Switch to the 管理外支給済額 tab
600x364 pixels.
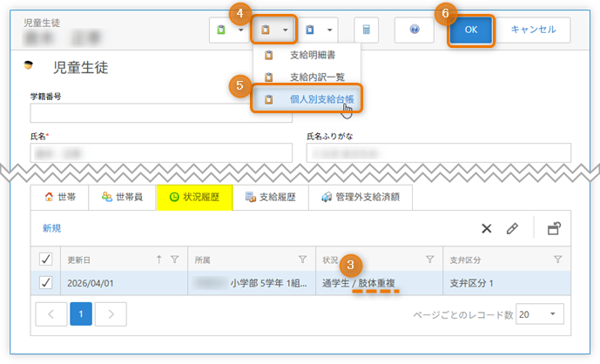pyautogui.click(x=361, y=197)
